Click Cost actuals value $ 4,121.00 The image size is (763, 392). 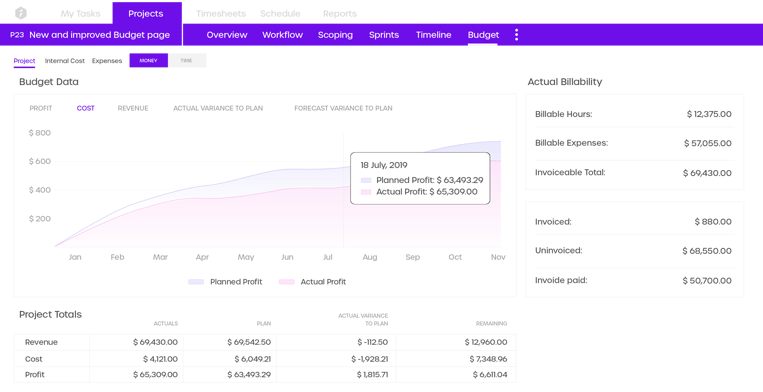[161, 359]
